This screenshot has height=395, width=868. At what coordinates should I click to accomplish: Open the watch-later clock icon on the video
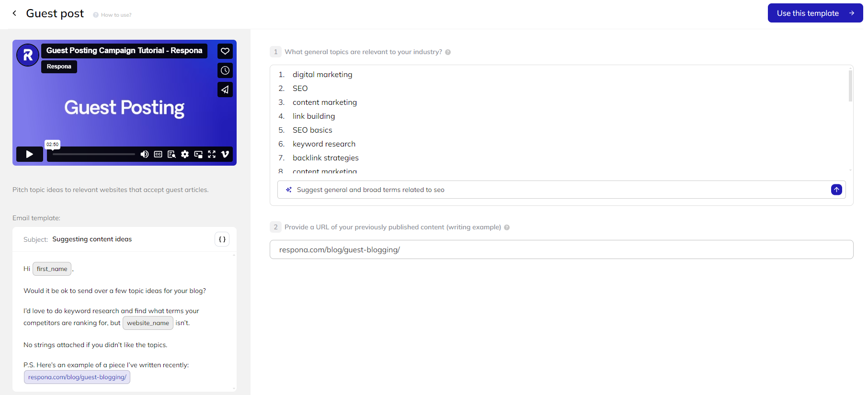[225, 70]
